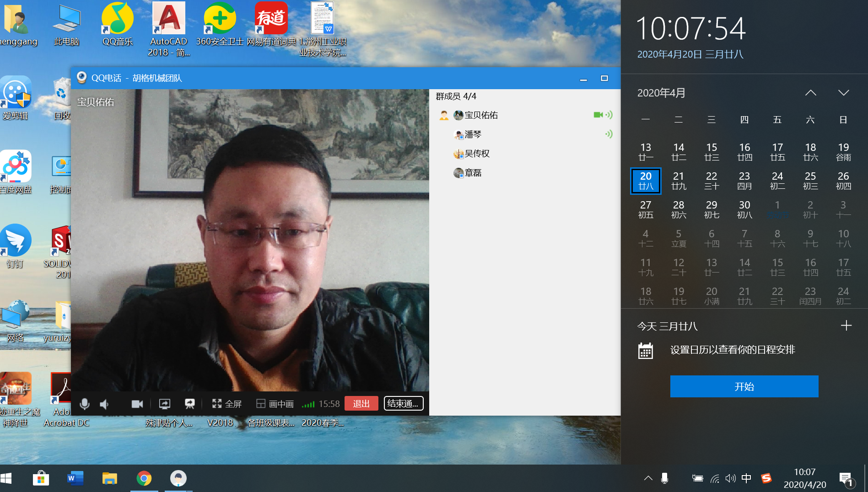This screenshot has height=492, width=868.
Task: Select member 吴传权 in group list
Action: click(477, 154)
